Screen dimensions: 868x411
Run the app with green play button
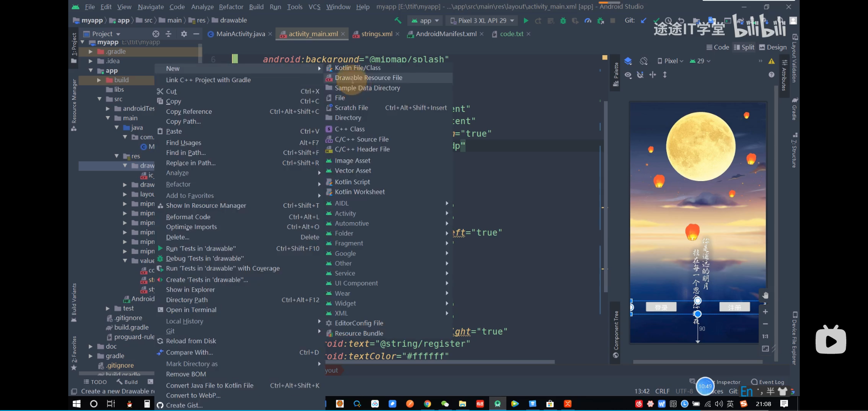coord(526,21)
